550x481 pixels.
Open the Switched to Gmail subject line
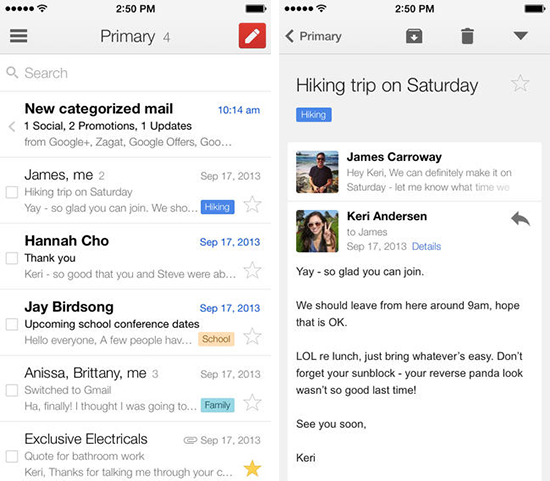[x=68, y=390]
